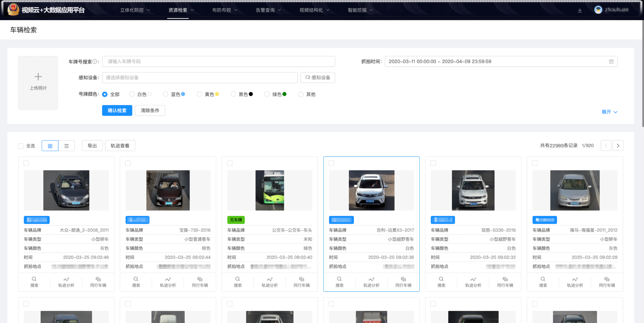Open the white Geely SUV thumbnail
The width and height of the screenshot is (644, 323).
point(372,190)
